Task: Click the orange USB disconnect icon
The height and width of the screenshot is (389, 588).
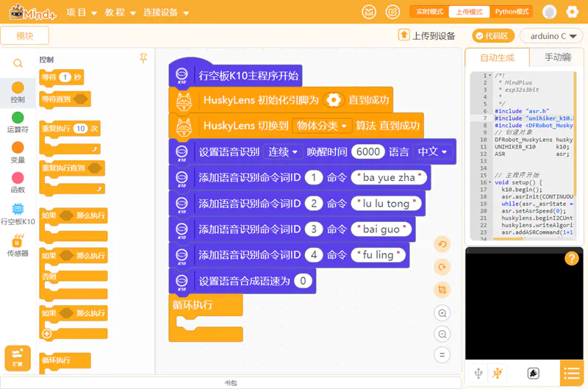Action: [x=498, y=373]
